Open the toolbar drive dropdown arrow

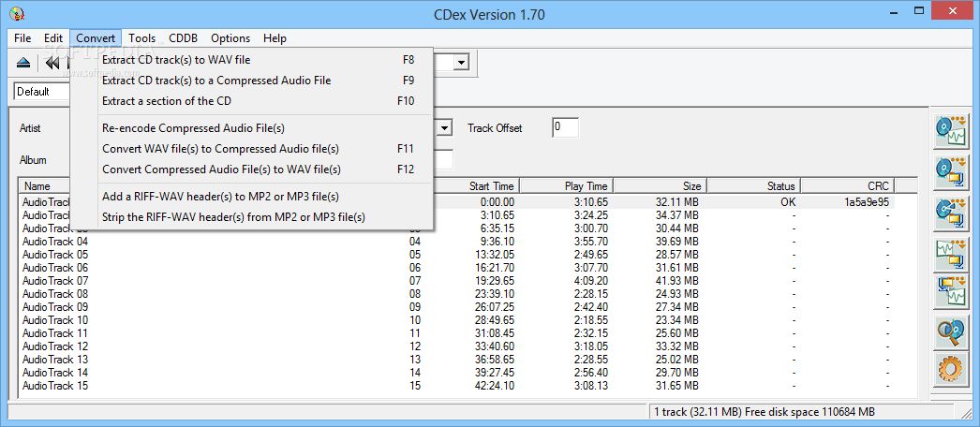pyautogui.click(x=462, y=63)
